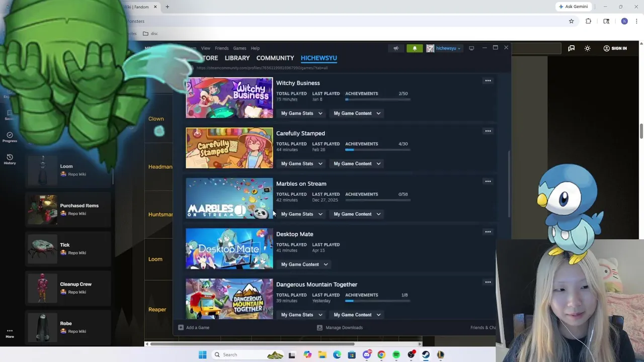The image size is (644, 362).
Task: Open options menu for Marbles on Stream
Action: pyautogui.click(x=488, y=181)
